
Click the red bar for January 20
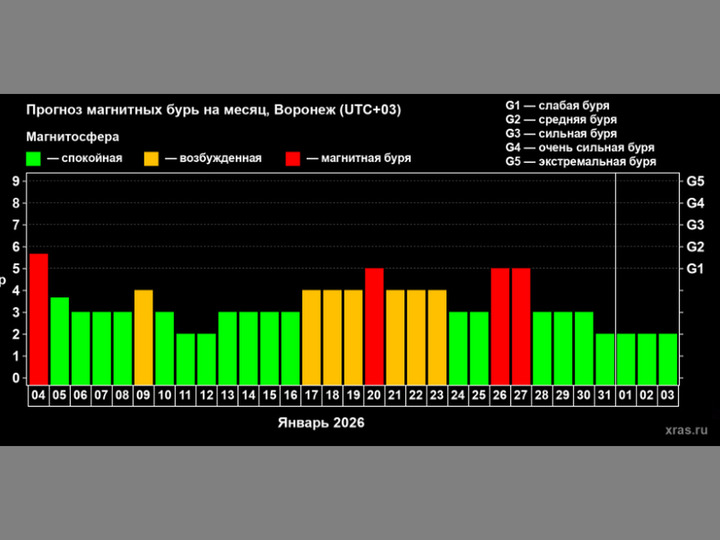point(374,324)
